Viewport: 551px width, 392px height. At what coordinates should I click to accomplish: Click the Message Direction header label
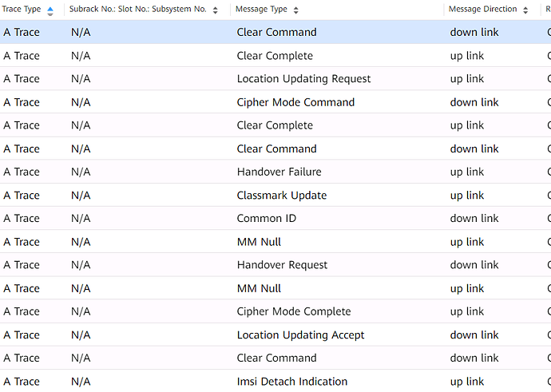pyautogui.click(x=482, y=9)
